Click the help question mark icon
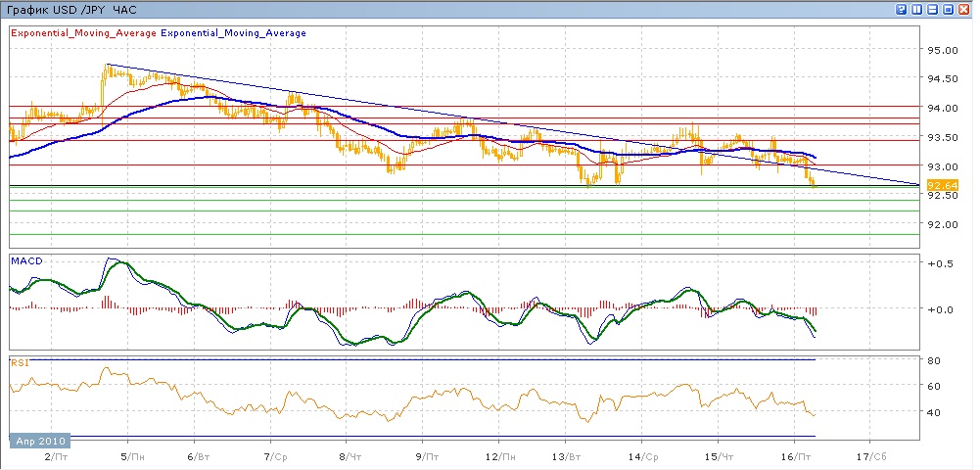 [901, 9]
